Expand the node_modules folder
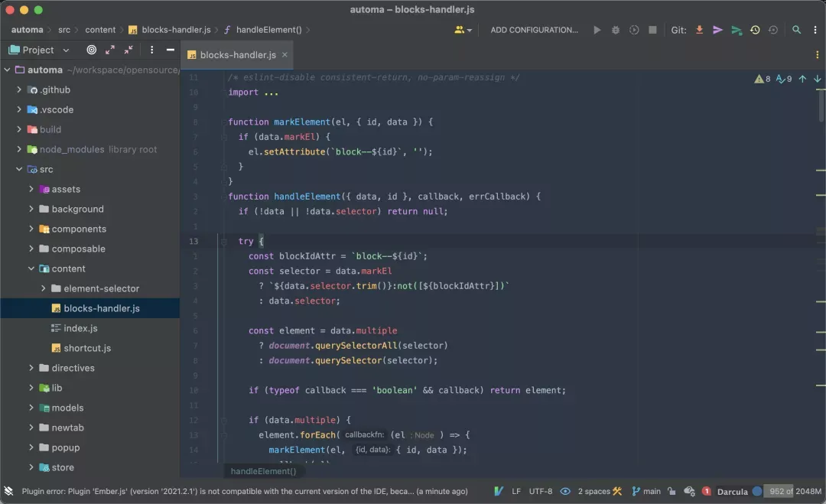This screenshot has width=826, height=504. [x=19, y=149]
